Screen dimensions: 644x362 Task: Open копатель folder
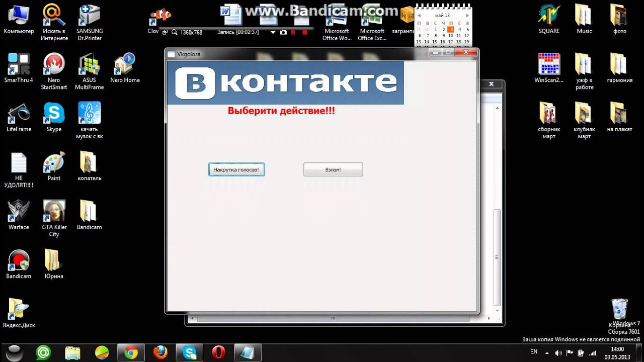(x=90, y=166)
